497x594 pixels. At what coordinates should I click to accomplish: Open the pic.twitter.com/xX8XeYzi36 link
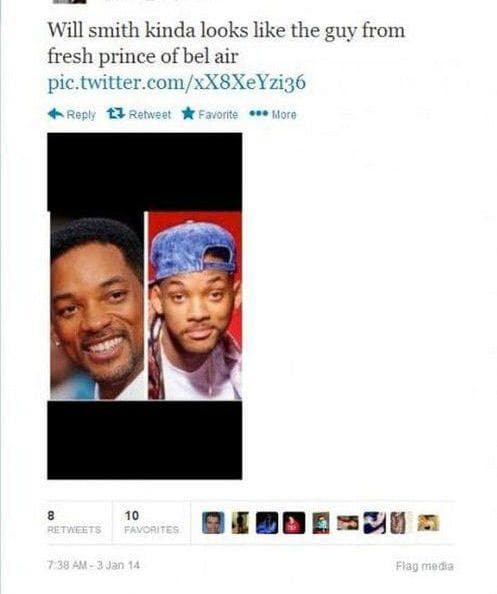tap(177, 82)
